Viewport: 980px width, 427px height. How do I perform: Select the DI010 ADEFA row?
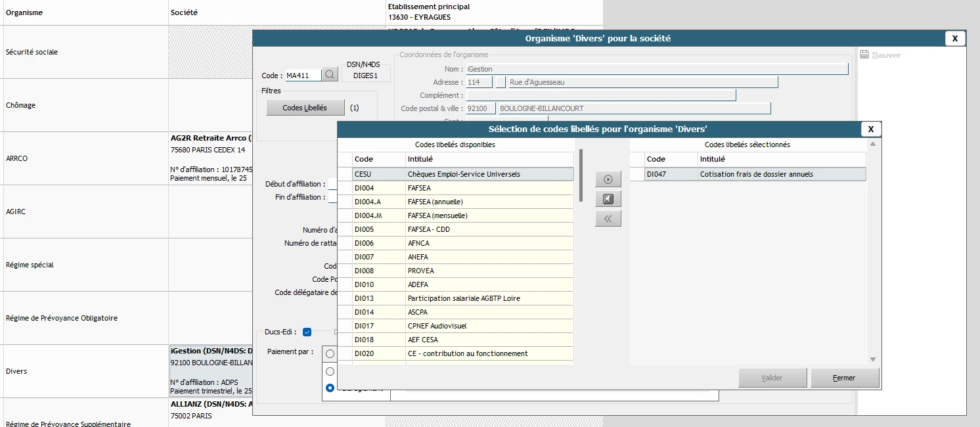pyautogui.click(x=455, y=284)
